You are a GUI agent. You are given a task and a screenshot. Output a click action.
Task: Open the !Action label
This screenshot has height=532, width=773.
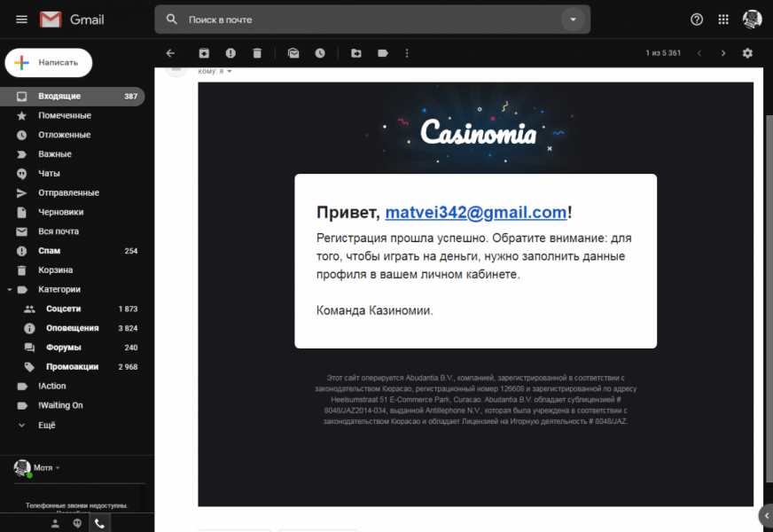point(72,386)
